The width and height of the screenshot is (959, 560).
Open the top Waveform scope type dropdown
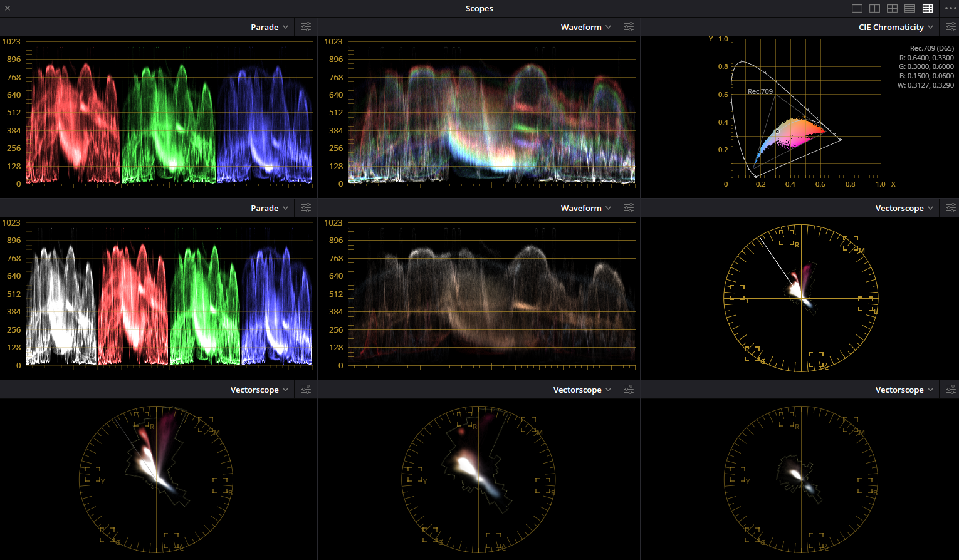point(585,26)
